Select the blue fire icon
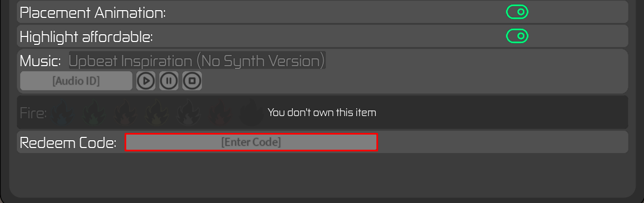The width and height of the screenshot is (644, 203). tap(63, 113)
